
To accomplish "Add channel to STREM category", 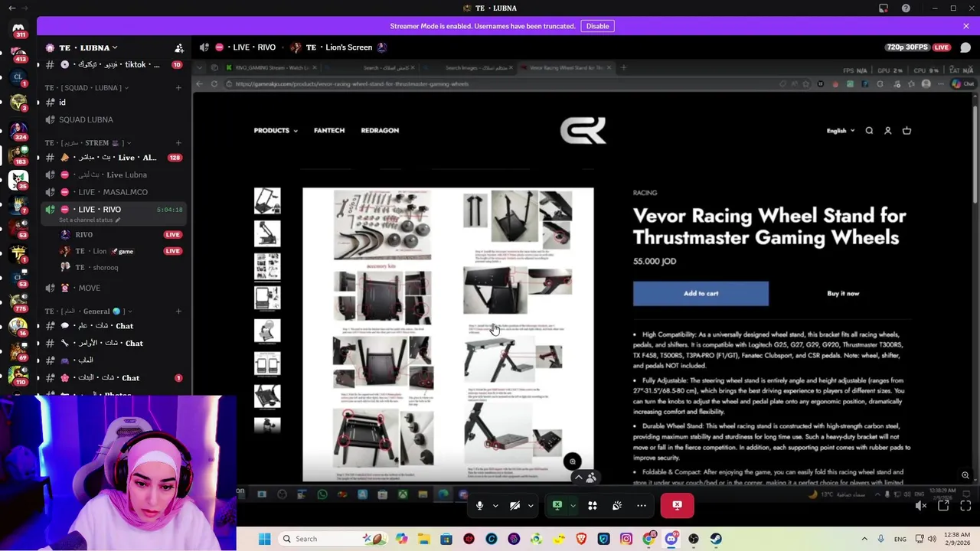I will [178, 143].
